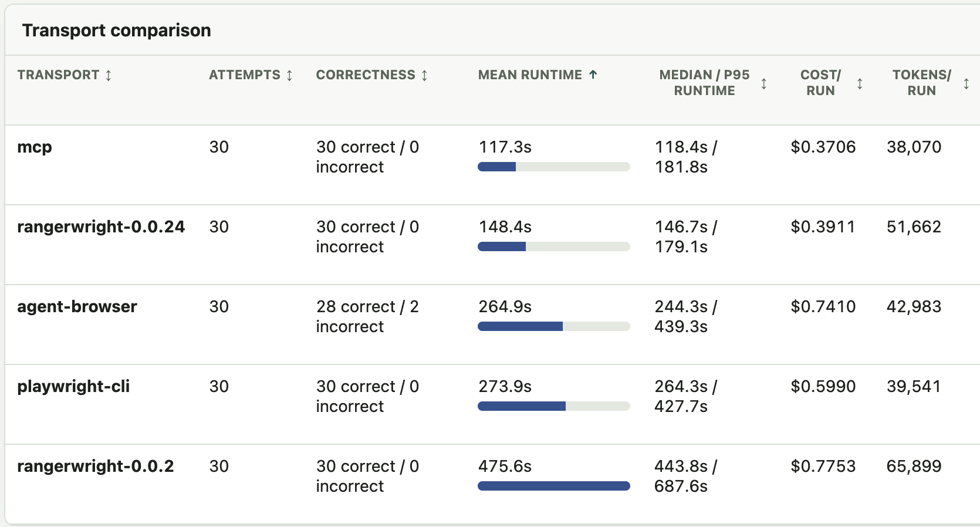This screenshot has height=527, width=980.
Task: Click sort arrows next to Cost/Run
Action: point(860,83)
